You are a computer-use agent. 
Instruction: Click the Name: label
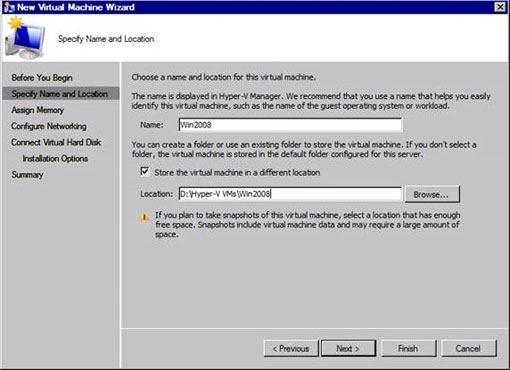pyautogui.click(x=152, y=125)
